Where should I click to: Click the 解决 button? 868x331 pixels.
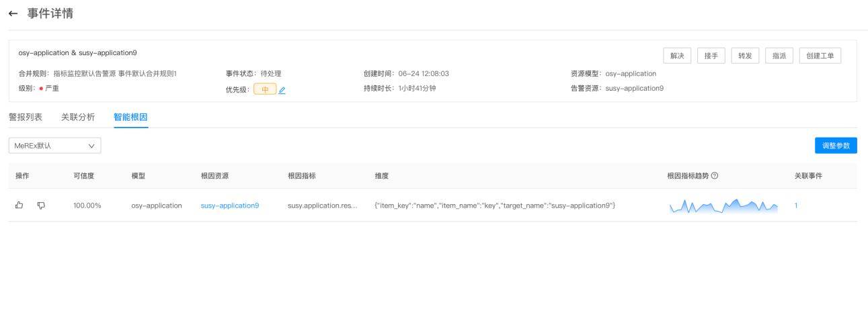coord(677,56)
